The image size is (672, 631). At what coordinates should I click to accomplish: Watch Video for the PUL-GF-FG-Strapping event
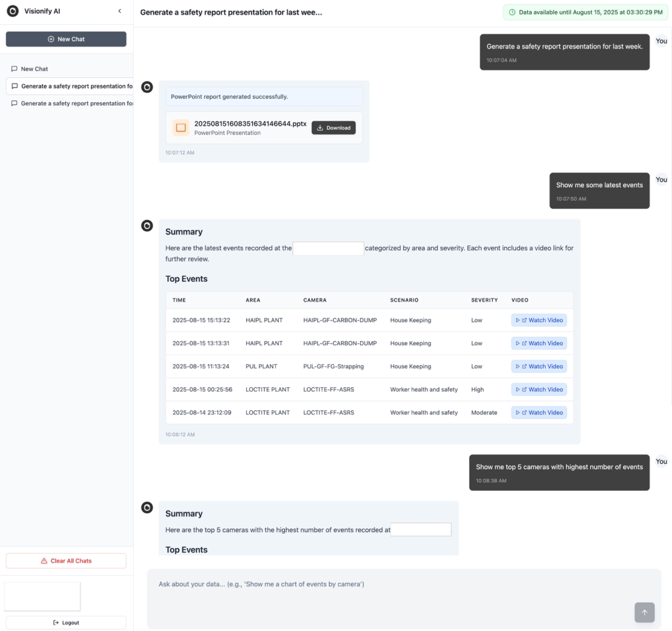click(539, 366)
